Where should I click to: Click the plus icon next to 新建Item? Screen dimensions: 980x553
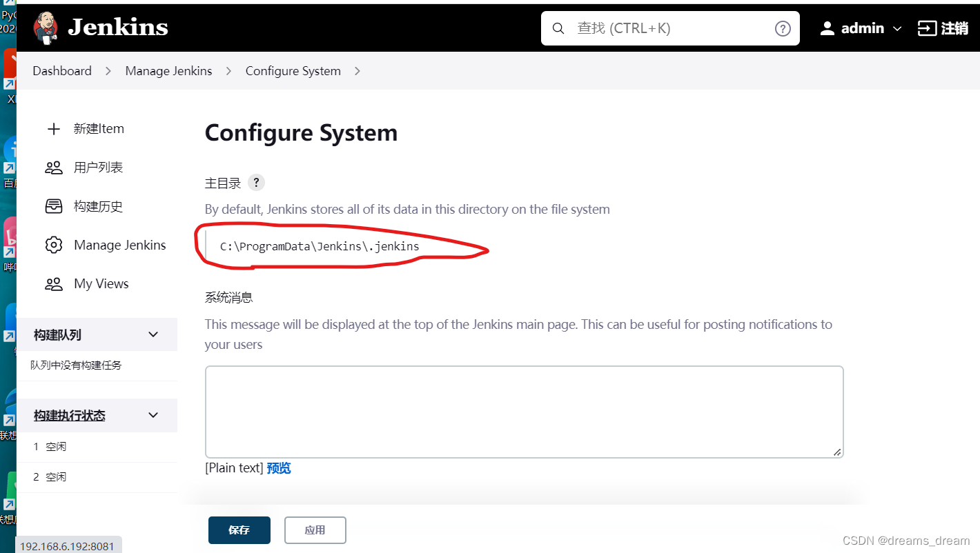(x=54, y=128)
